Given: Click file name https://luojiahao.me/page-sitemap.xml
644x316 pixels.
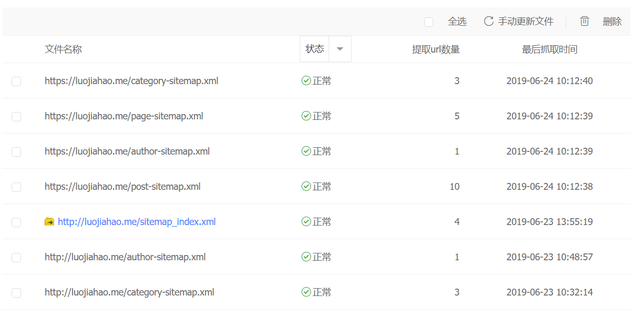Looking at the screenshot, I should (x=124, y=116).
